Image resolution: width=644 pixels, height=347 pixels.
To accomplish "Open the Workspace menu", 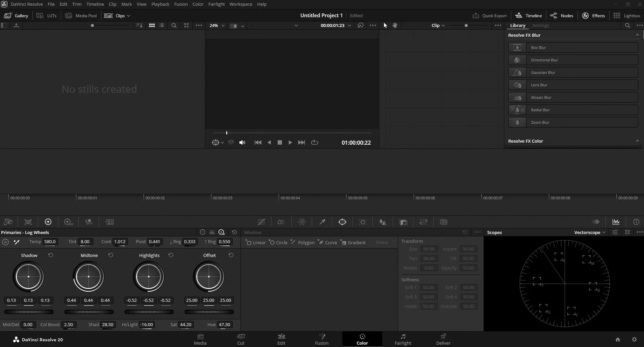I will coord(241,4).
